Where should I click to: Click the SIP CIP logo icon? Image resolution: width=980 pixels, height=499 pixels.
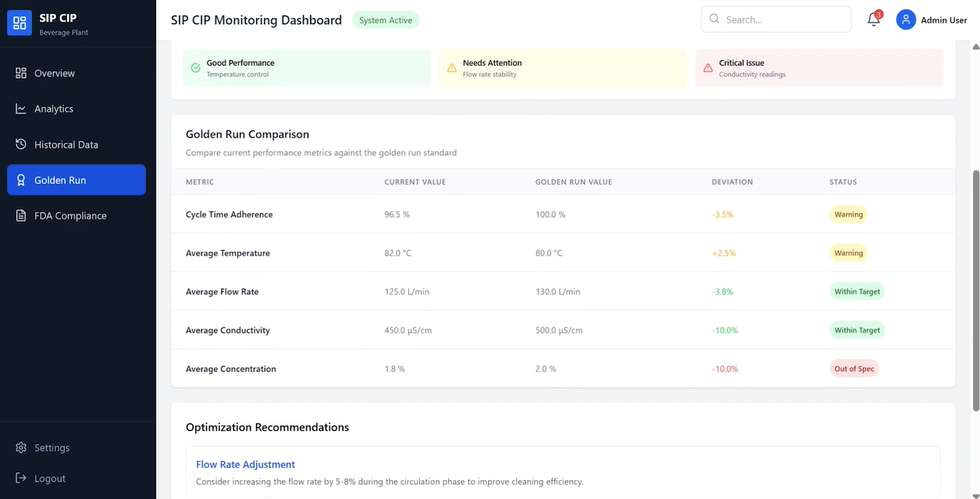coord(20,23)
